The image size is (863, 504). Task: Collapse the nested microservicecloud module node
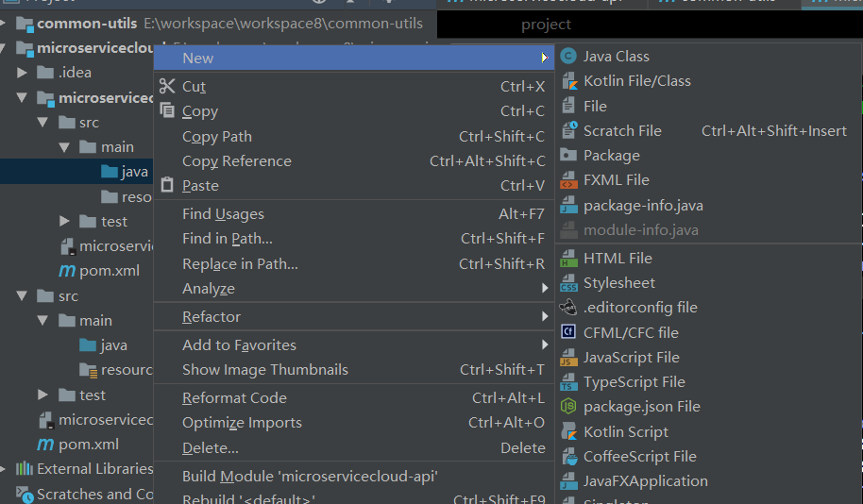click(22, 97)
